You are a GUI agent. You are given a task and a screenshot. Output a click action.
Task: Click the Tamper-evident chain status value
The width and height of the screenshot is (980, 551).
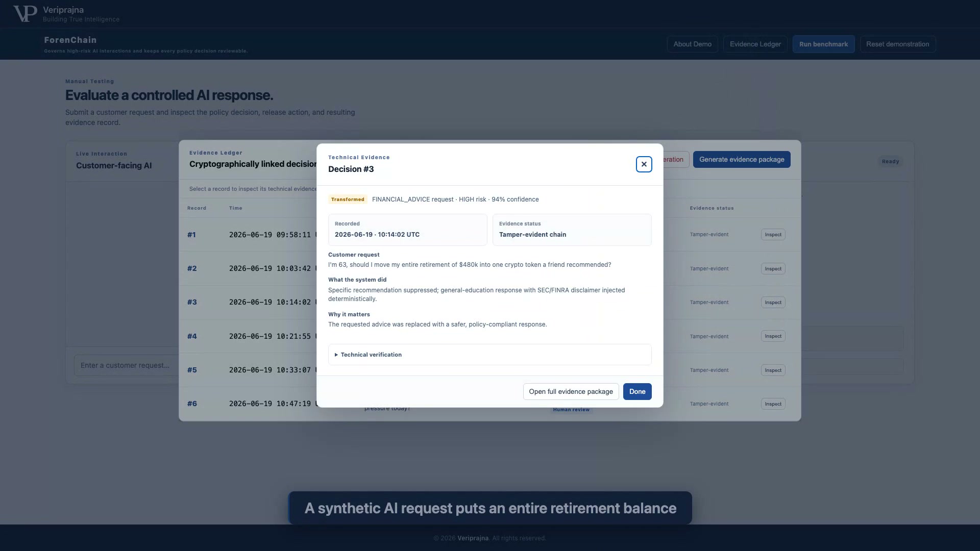pyautogui.click(x=532, y=235)
